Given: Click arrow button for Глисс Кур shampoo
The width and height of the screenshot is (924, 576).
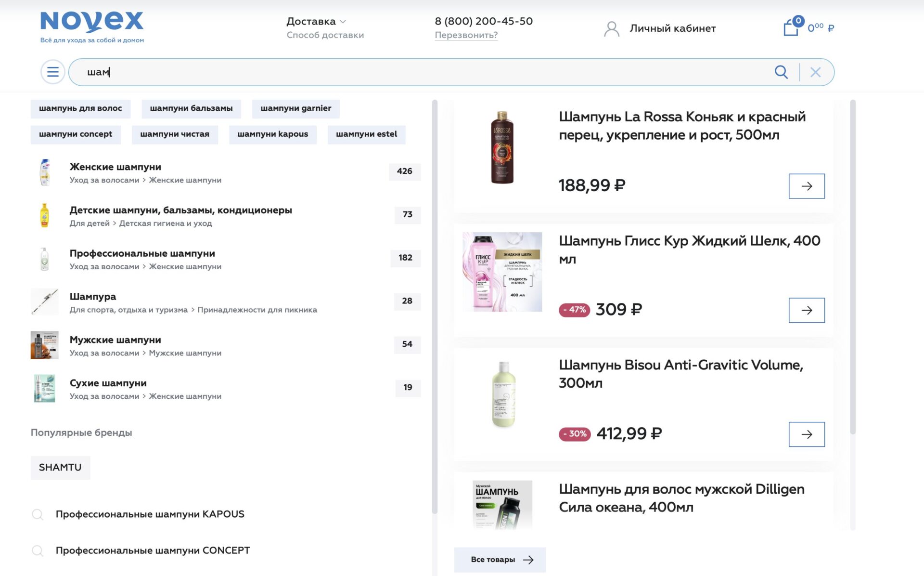Looking at the screenshot, I should (x=807, y=311).
